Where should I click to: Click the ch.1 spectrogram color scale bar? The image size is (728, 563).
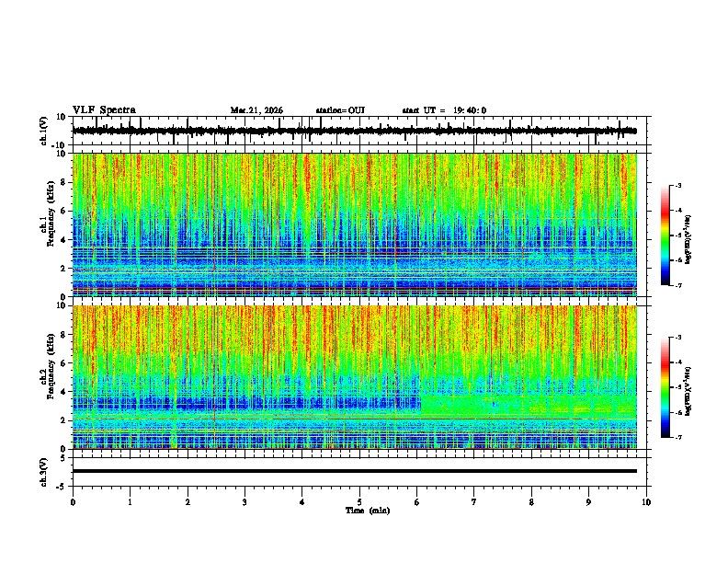click(x=665, y=236)
